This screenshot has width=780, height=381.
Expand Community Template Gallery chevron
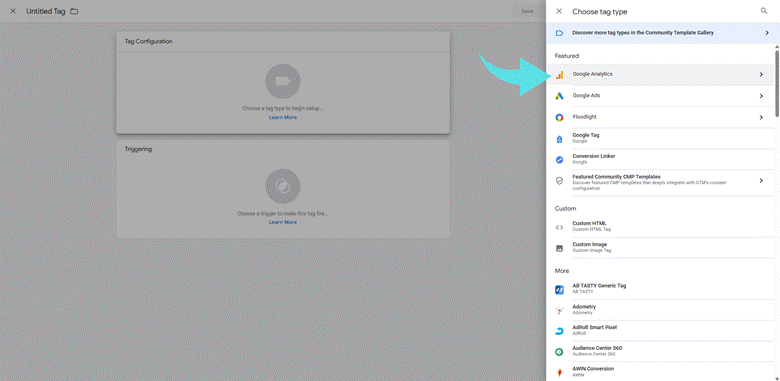click(767, 33)
